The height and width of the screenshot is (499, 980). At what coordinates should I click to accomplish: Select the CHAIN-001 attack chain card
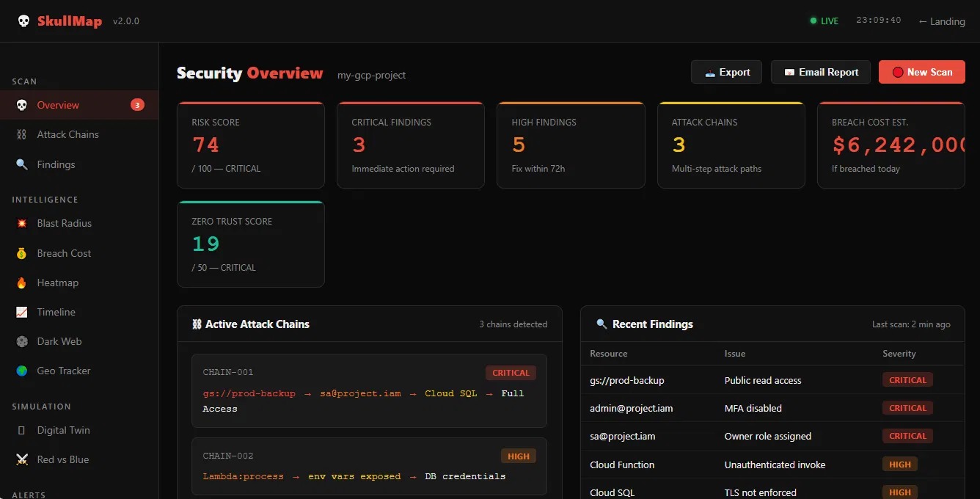click(370, 391)
